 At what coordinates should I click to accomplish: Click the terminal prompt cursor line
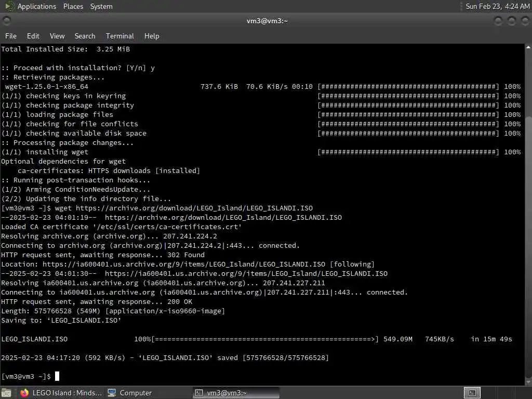pyautogui.click(x=30, y=376)
